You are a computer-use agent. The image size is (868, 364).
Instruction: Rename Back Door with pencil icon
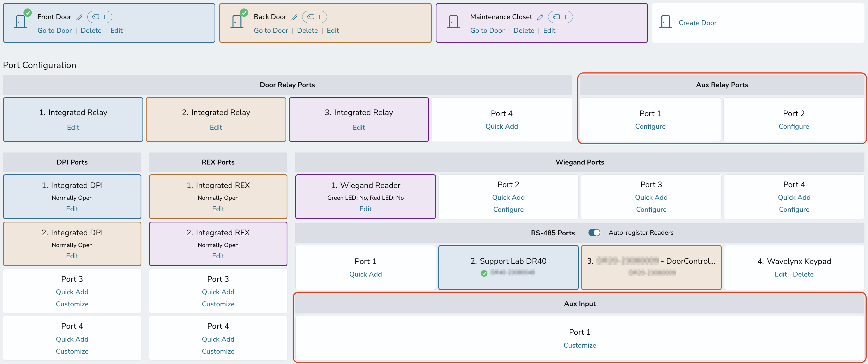pyautogui.click(x=295, y=17)
